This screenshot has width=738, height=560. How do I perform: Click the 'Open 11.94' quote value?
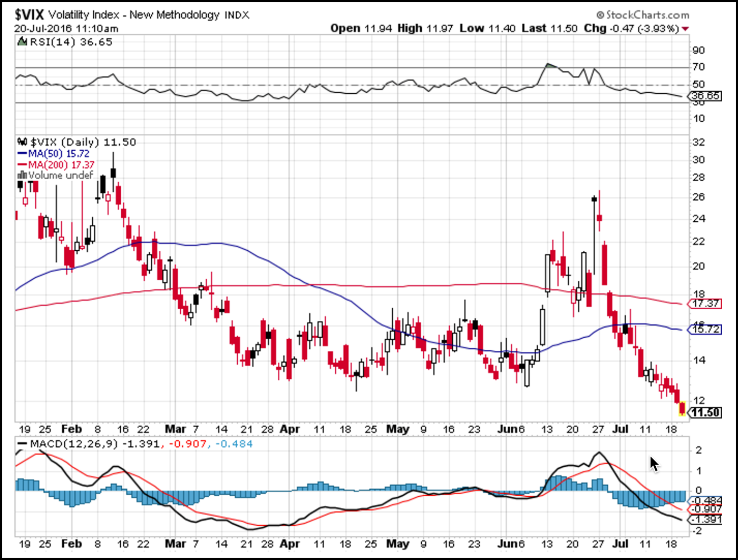coord(361,28)
